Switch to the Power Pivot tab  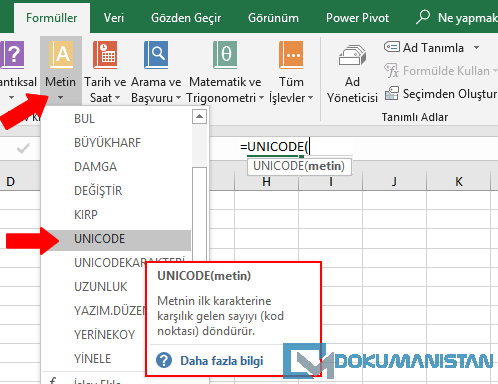point(357,18)
